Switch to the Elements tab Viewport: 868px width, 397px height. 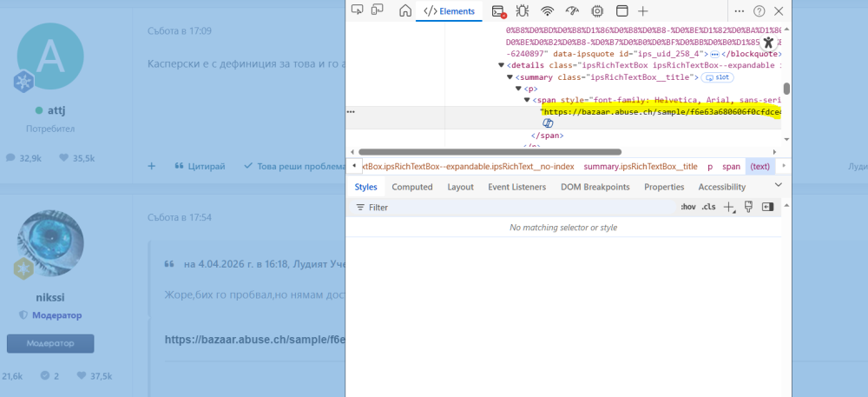449,11
